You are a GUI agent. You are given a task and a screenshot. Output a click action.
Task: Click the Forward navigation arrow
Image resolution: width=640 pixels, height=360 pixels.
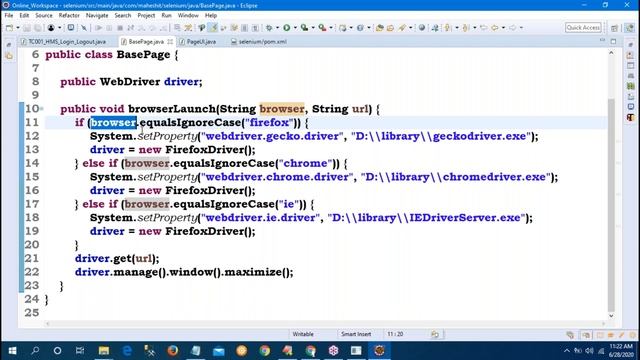(x=512, y=28)
